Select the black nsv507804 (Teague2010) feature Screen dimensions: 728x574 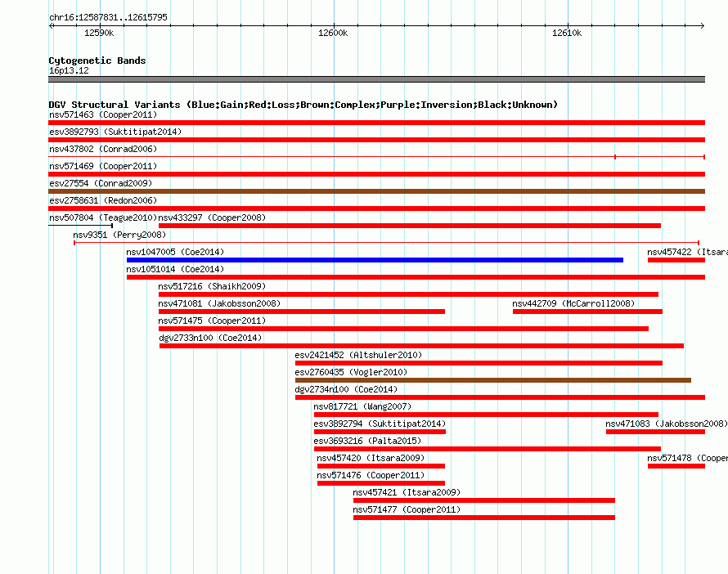pyautogui.click(x=81, y=226)
